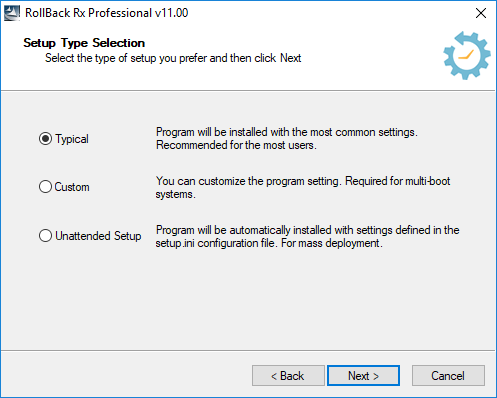The image size is (497, 398).
Task: Click the Custom label text
Action: [x=72, y=187]
